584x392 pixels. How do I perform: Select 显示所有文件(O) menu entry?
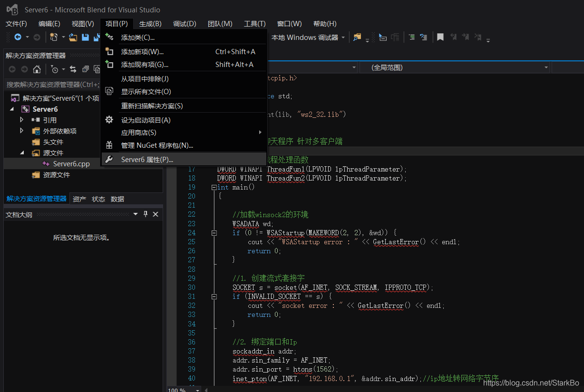coord(184,92)
